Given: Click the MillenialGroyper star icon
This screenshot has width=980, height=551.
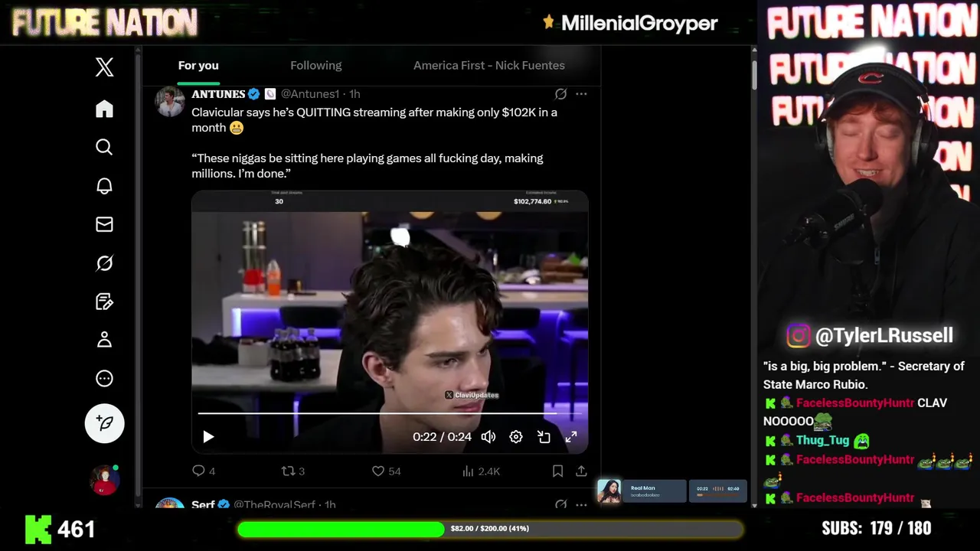Looking at the screenshot, I should 548,22.
